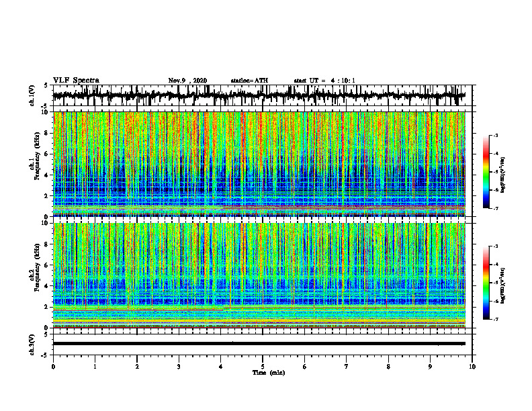Click tick label "5" on the Time axis
Viewport: 532px width, 411px height.
point(263,367)
